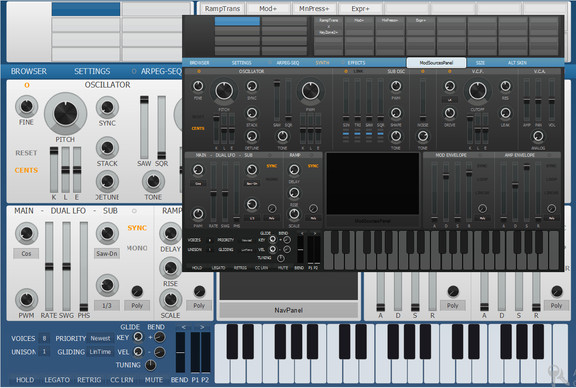Toggle the LFO MONO switch in light skin

tap(137, 248)
